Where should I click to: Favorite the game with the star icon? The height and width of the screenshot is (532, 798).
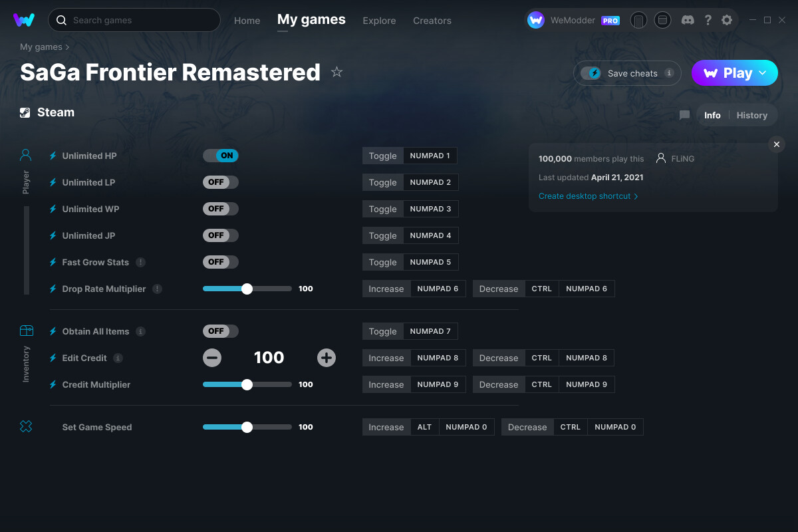(x=336, y=72)
